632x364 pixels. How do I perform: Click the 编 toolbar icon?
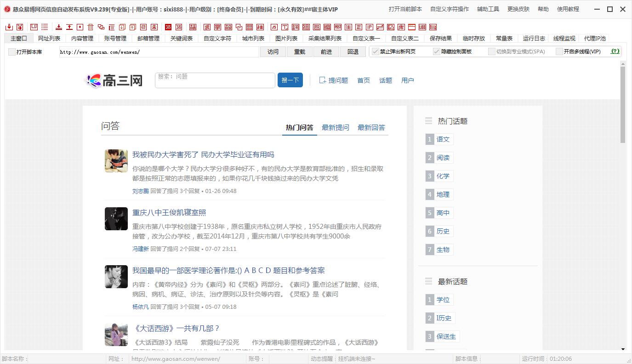click(x=327, y=27)
